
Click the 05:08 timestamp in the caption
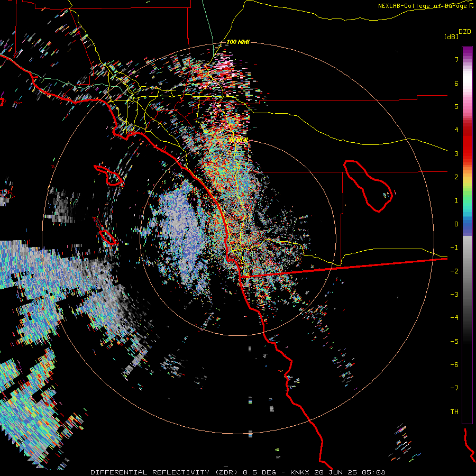tap(373, 472)
